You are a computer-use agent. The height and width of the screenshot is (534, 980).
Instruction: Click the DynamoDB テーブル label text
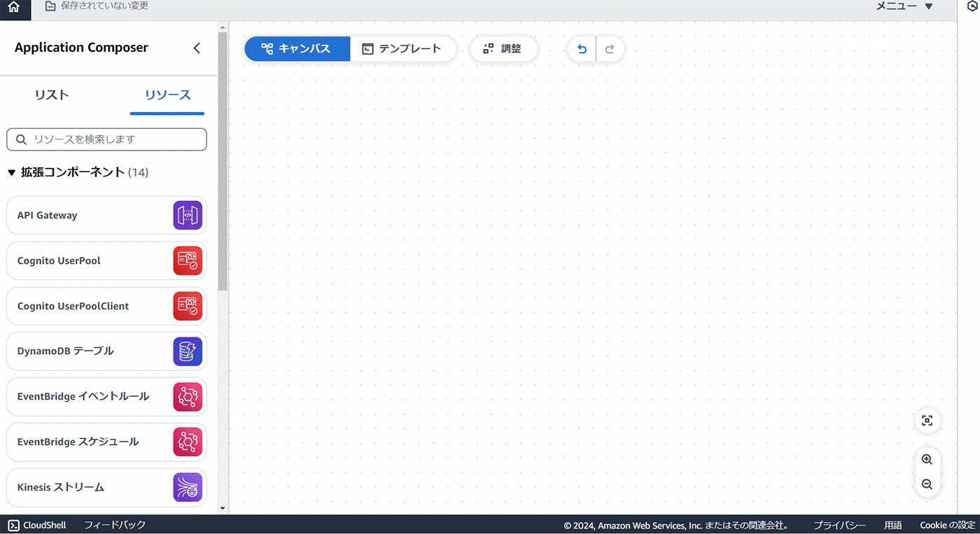65,351
